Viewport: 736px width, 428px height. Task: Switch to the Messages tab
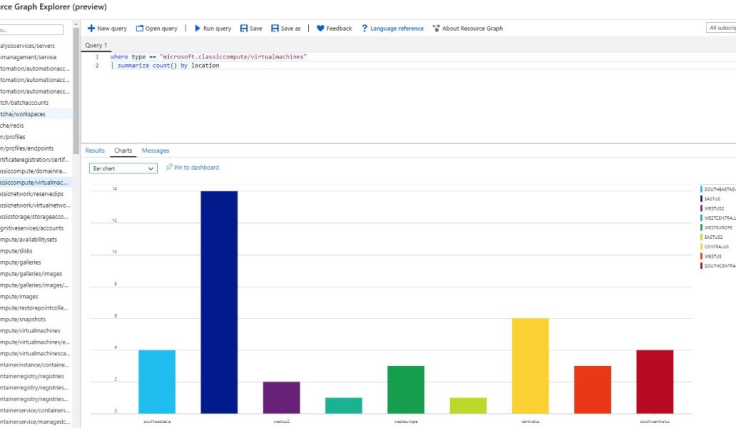(x=155, y=150)
